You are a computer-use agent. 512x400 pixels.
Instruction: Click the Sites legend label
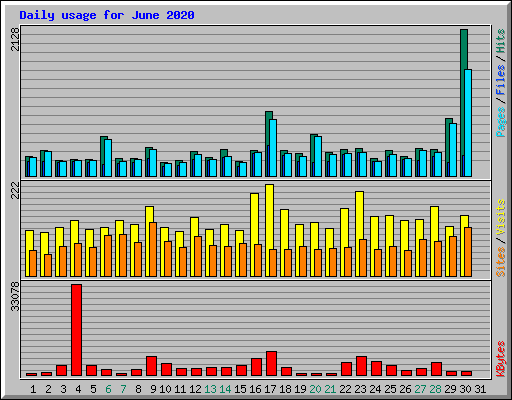(500, 262)
